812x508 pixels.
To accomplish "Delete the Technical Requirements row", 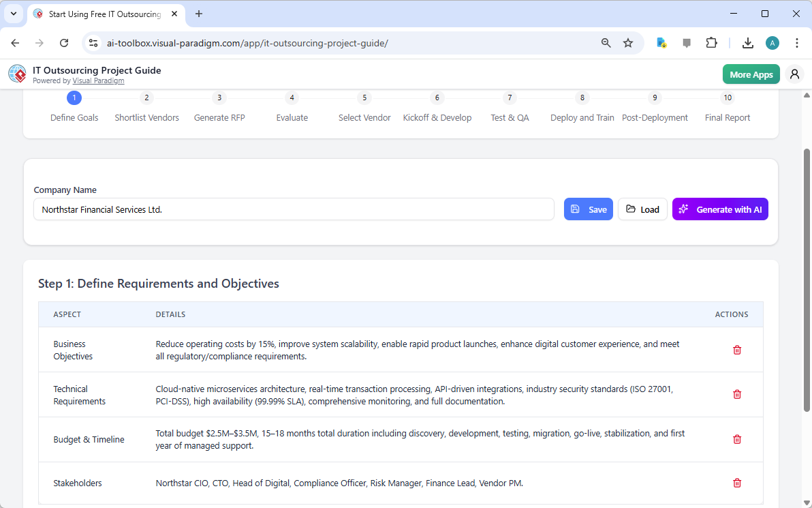I will coord(736,394).
